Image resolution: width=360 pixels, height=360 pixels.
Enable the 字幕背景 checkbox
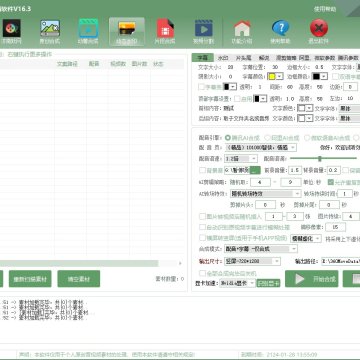pos(201,87)
